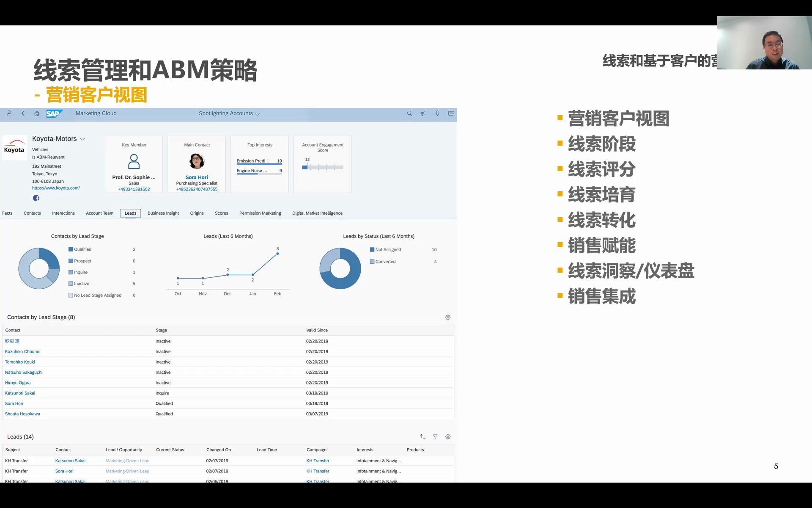Open contact Sora Hori from the stage table
The height and width of the screenshot is (508, 812).
click(14, 403)
